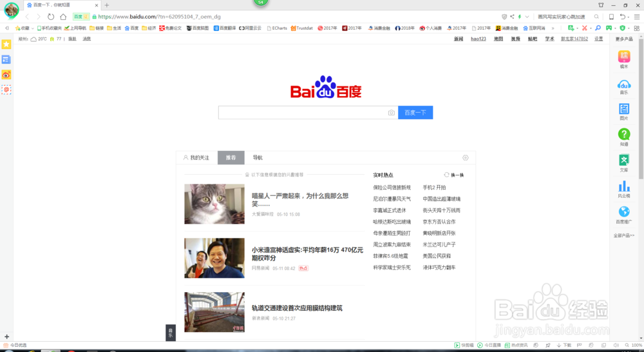Click 新闻 in top navigation
This screenshot has width=644, height=352.
tap(459, 39)
